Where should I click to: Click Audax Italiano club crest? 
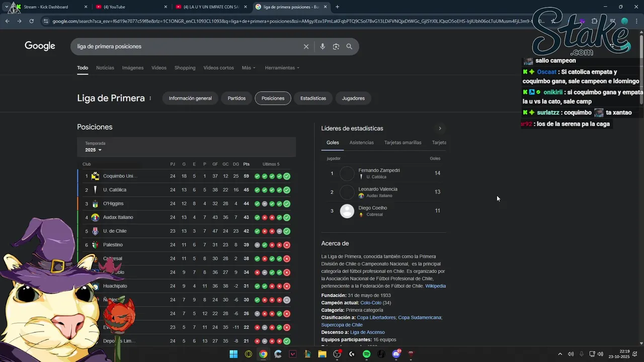(x=95, y=217)
